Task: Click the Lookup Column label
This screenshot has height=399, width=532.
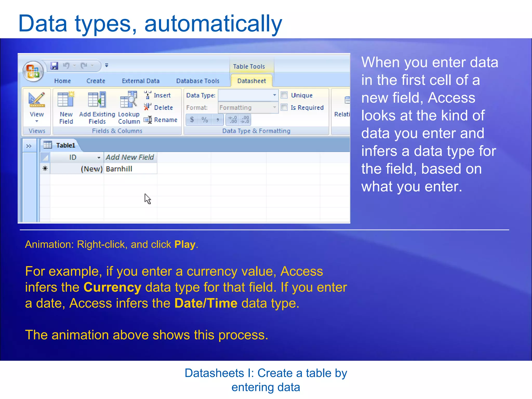Action: click(x=129, y=118)
